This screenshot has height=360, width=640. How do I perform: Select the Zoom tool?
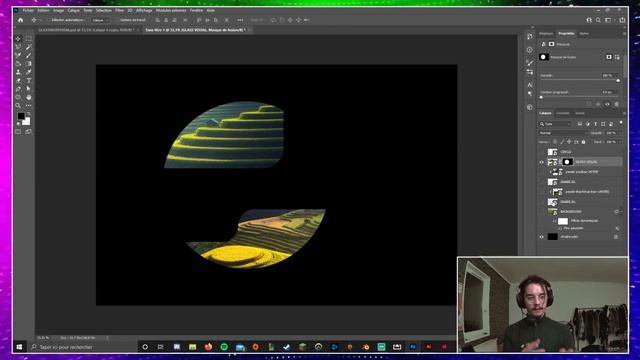tap(18, 105)
